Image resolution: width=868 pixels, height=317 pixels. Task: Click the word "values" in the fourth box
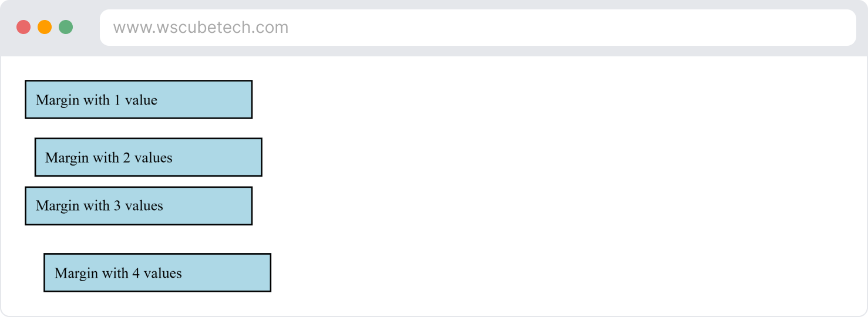pyautogui.click(x=163, y=274)
